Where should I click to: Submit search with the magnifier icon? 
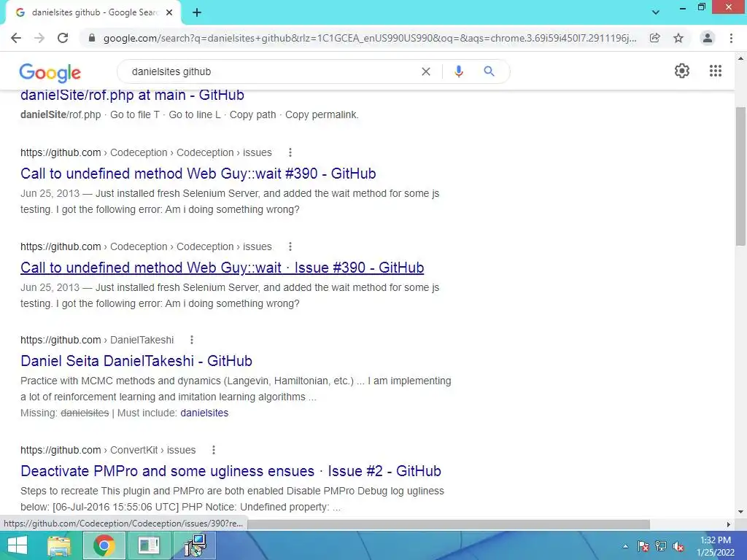(x=489, y=71)
